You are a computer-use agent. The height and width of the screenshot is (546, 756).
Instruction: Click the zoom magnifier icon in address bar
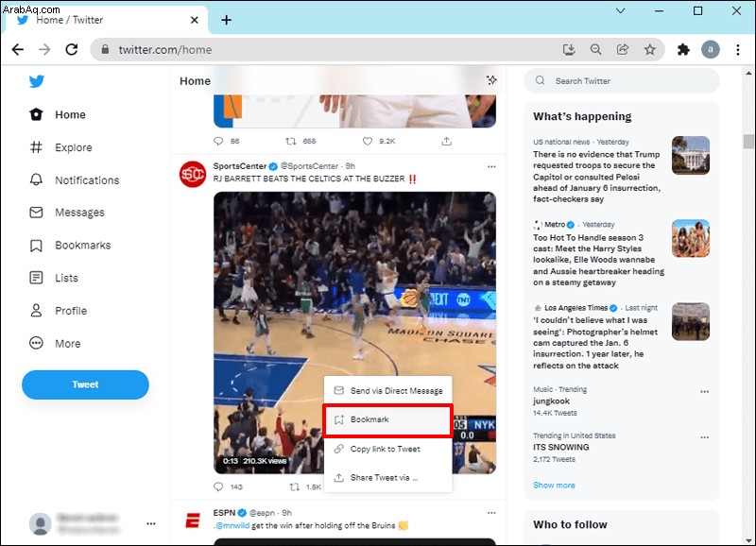596,50
